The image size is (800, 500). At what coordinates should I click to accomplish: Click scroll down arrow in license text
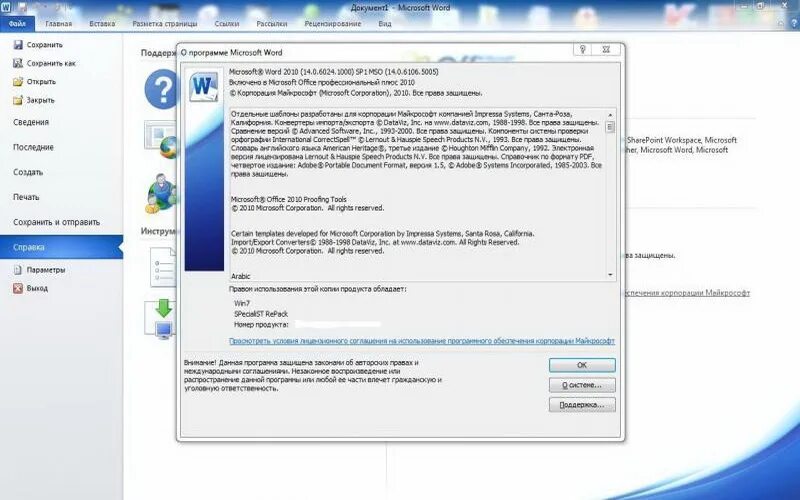(610, 275)
